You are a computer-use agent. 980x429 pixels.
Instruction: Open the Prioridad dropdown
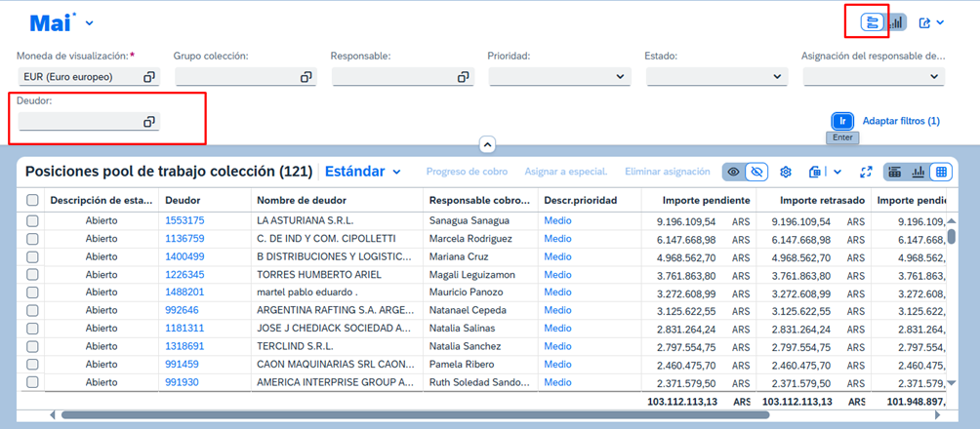621,77
